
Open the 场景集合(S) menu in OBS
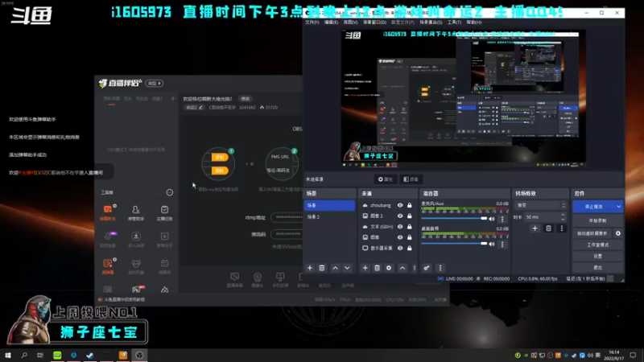pos(431,23)
